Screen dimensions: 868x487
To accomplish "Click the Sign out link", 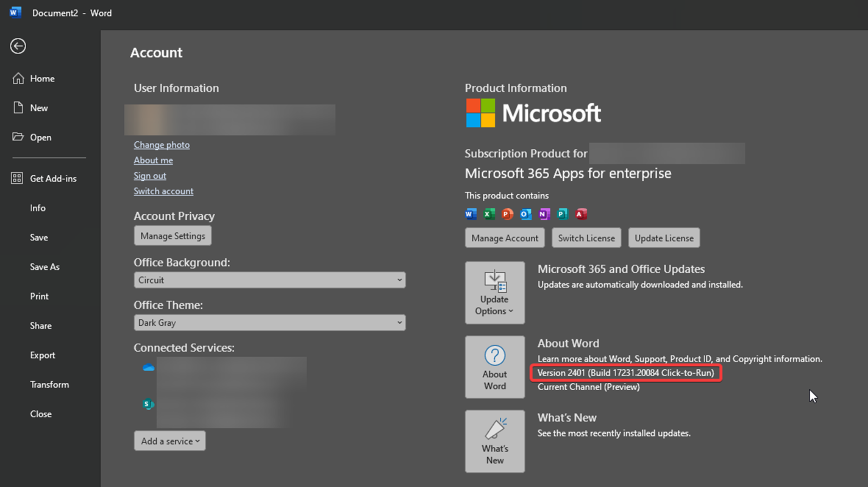I will tap(150, 175).
